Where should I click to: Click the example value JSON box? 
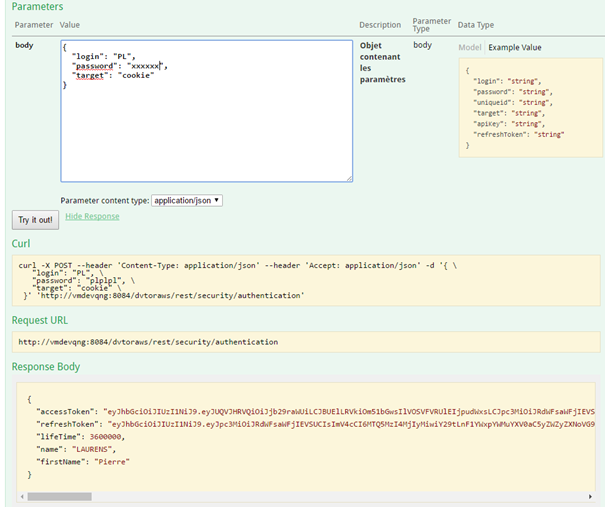(531, 108)
